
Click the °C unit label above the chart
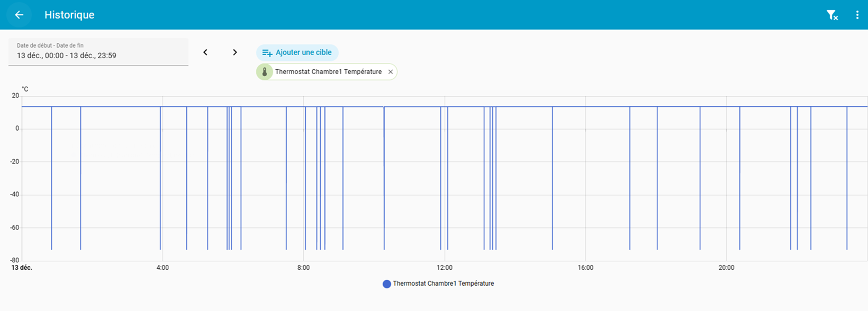point(25,89)
